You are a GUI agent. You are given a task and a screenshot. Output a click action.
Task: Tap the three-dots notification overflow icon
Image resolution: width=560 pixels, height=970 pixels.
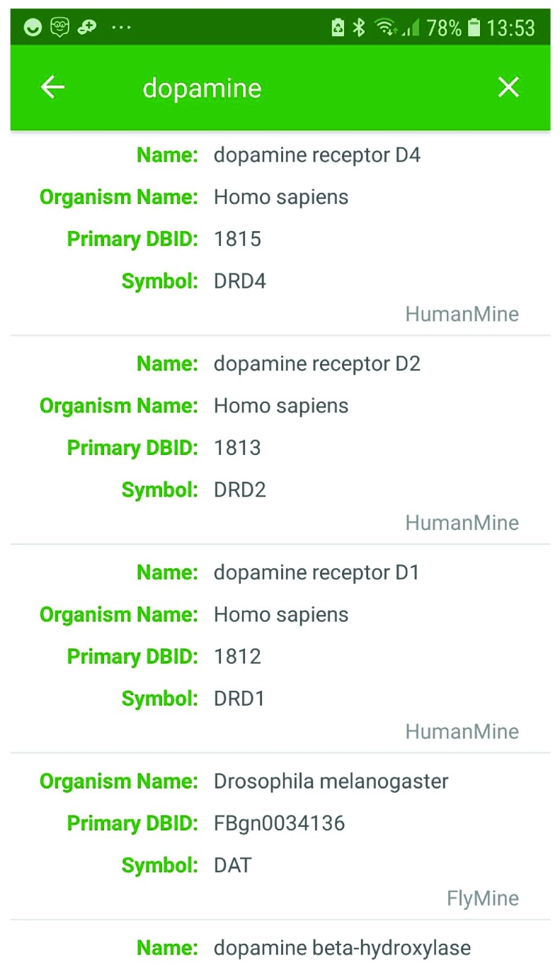pyautogui.click(x=121, y=28)
